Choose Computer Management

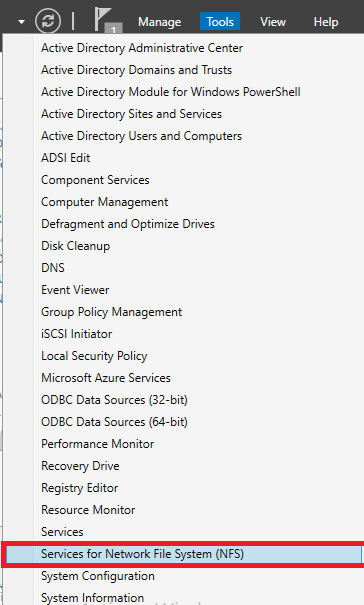point(105,202)
